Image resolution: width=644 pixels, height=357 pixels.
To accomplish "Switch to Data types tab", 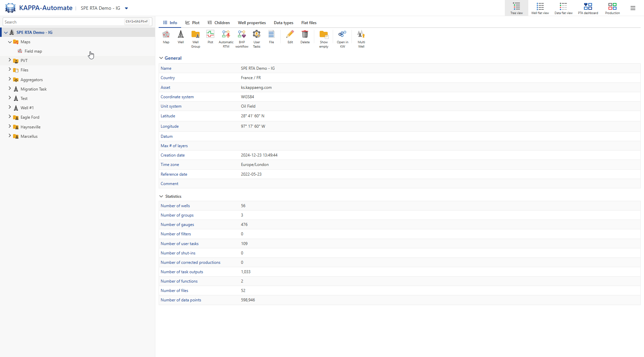I will point(283,23).
